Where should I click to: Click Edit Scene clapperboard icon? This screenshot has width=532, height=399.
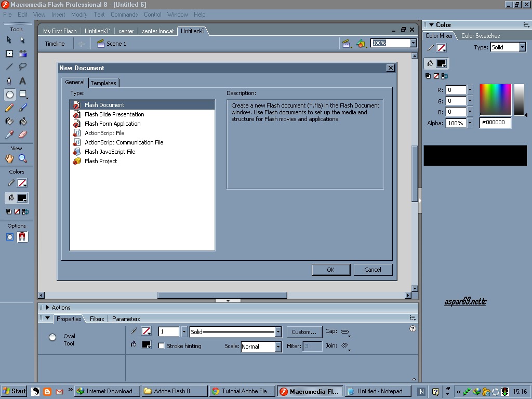(347, 44)
